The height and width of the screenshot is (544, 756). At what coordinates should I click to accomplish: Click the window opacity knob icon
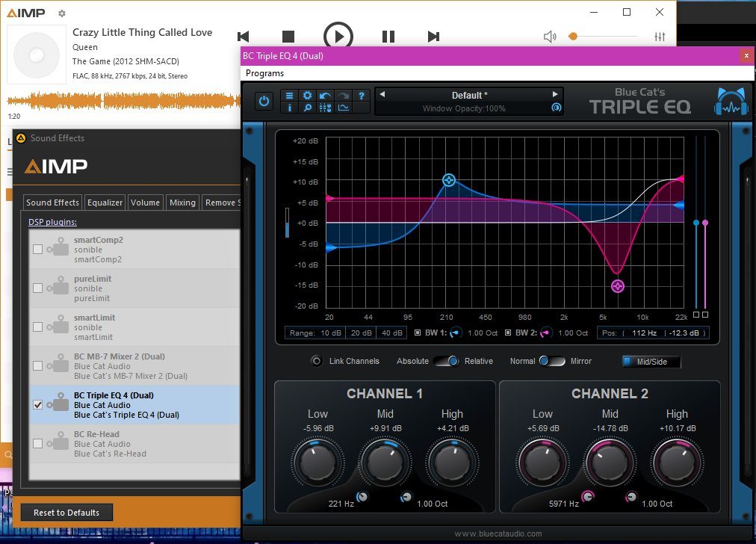(556, 108)
